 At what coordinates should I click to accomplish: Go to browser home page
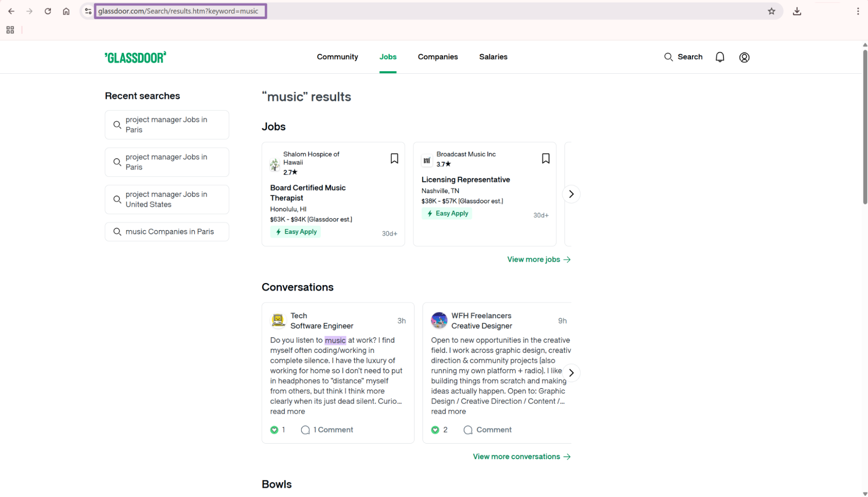pyautogui.click(x=66, y=11)
